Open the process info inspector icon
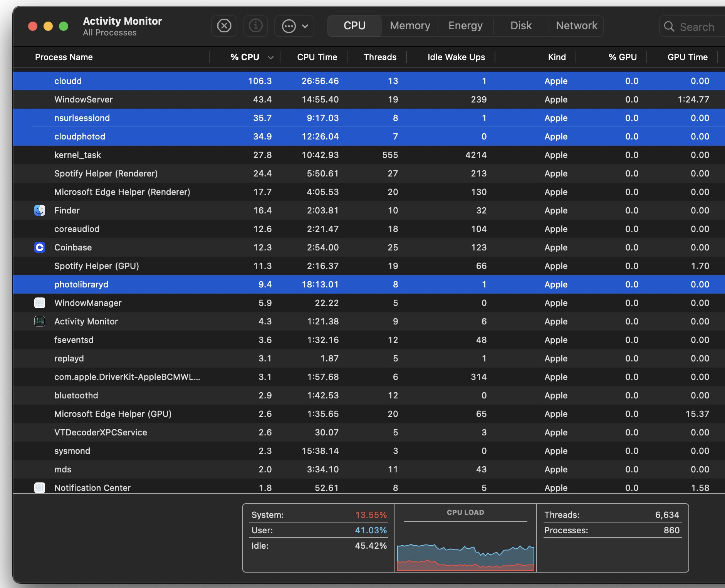Screen dimensions: 725x588 pos(255,26)
